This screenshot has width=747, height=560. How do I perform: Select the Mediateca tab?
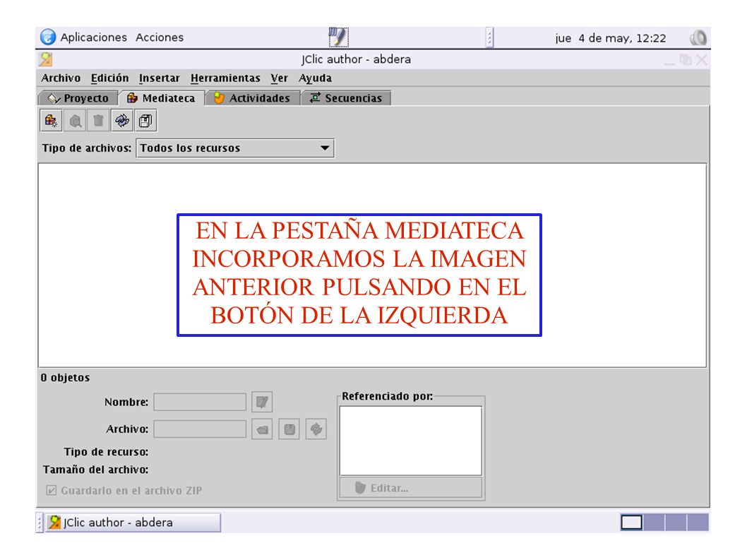(x=162, y=98)
